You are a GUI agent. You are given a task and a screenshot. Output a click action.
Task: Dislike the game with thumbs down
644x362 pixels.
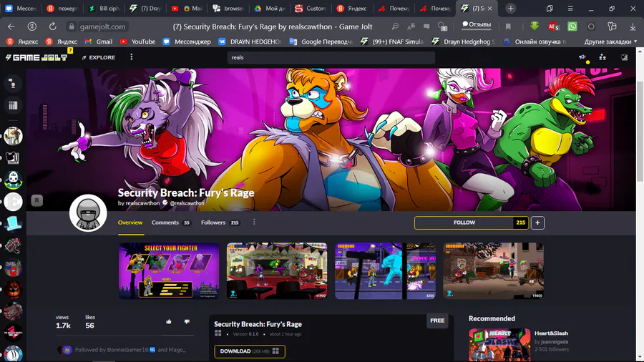coord(187,322)
